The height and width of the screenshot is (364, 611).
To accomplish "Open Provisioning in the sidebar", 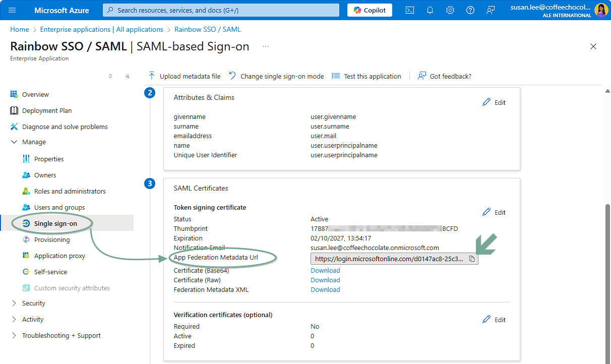I will [51, 240].
